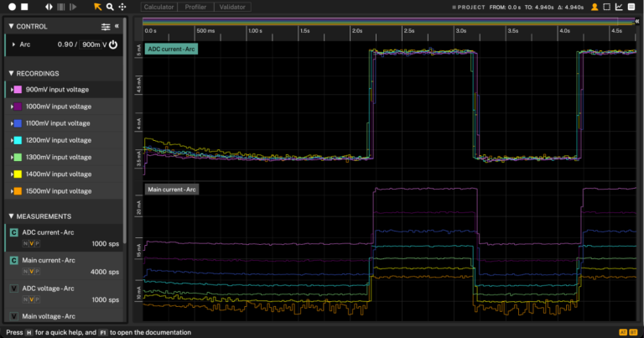Click the double-arrow fit-to-view icon
The height and width of the screenshot is (338, 644).
49,7
